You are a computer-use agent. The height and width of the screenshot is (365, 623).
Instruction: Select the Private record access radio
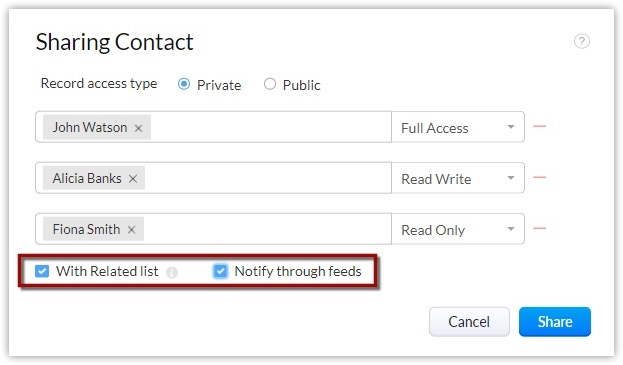184,84
